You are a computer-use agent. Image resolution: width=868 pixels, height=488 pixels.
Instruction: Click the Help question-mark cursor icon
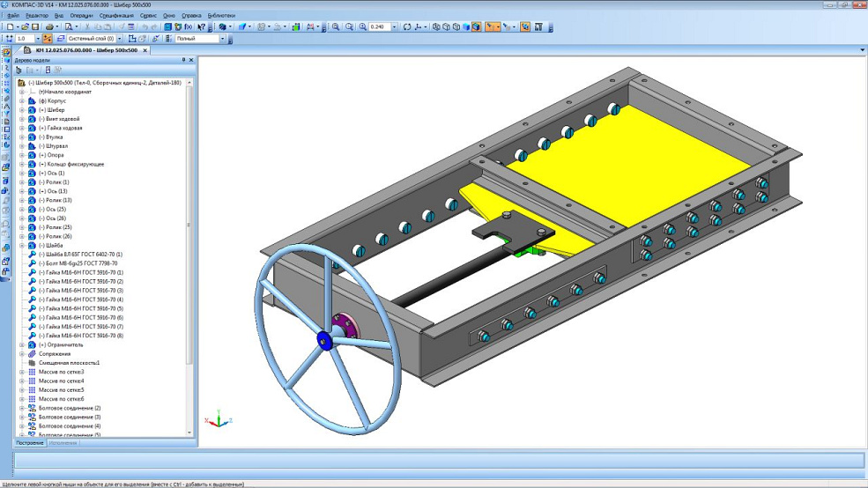click(201, 27)
